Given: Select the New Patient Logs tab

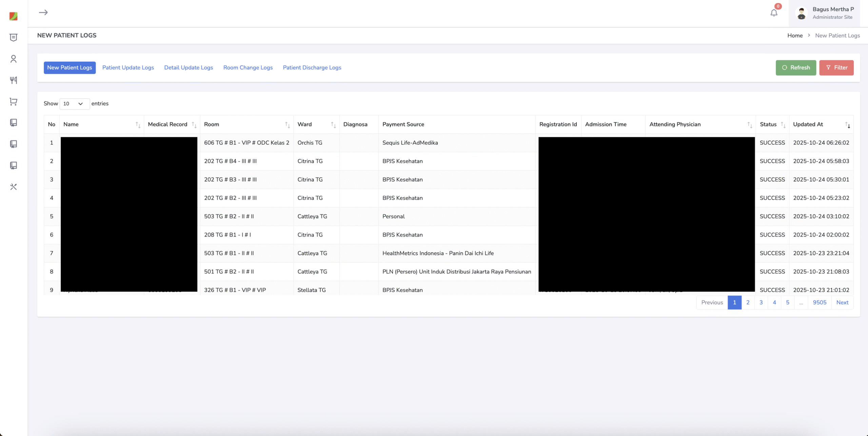Looking at the screenshot, I should point(70,67).
